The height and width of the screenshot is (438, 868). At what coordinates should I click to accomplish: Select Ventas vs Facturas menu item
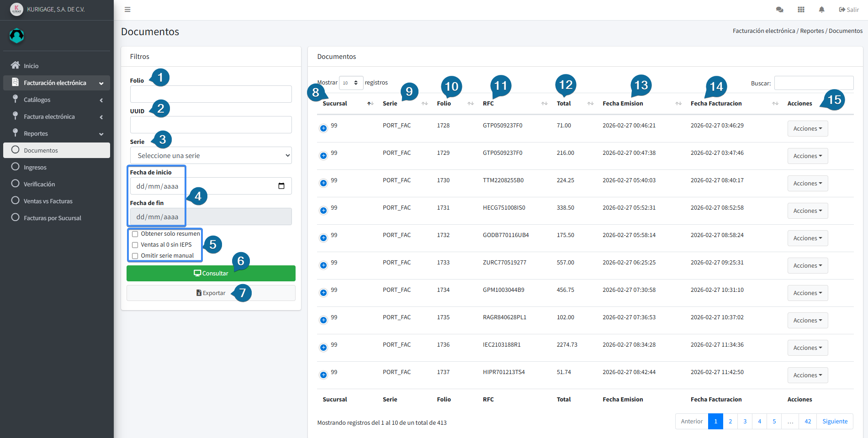point(48,201)
